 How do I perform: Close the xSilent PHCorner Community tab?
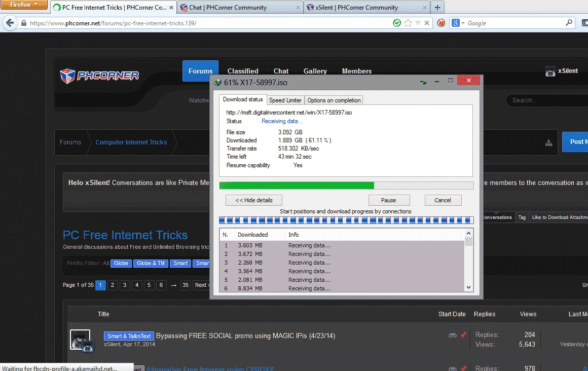(424, 8)
